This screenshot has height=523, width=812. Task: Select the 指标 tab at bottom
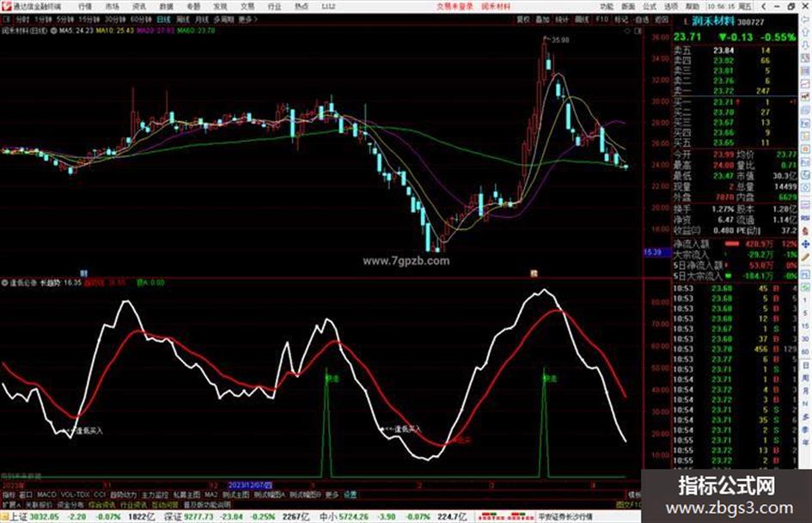(9, 495)
